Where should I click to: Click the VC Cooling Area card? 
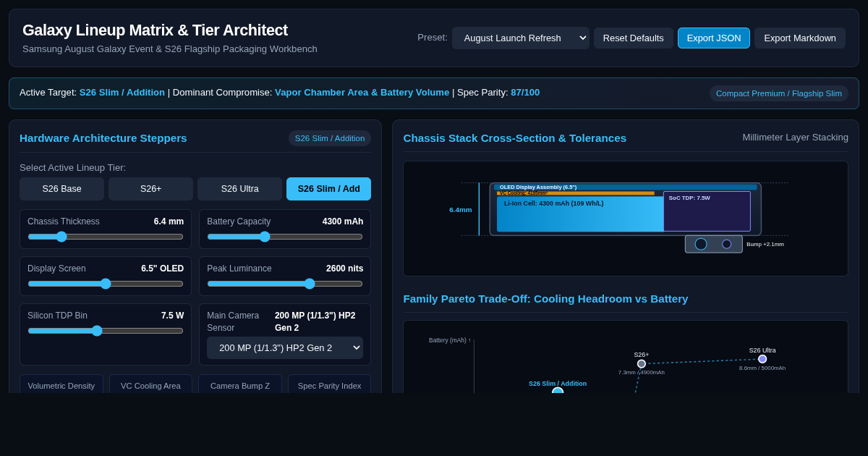(150, 384)
